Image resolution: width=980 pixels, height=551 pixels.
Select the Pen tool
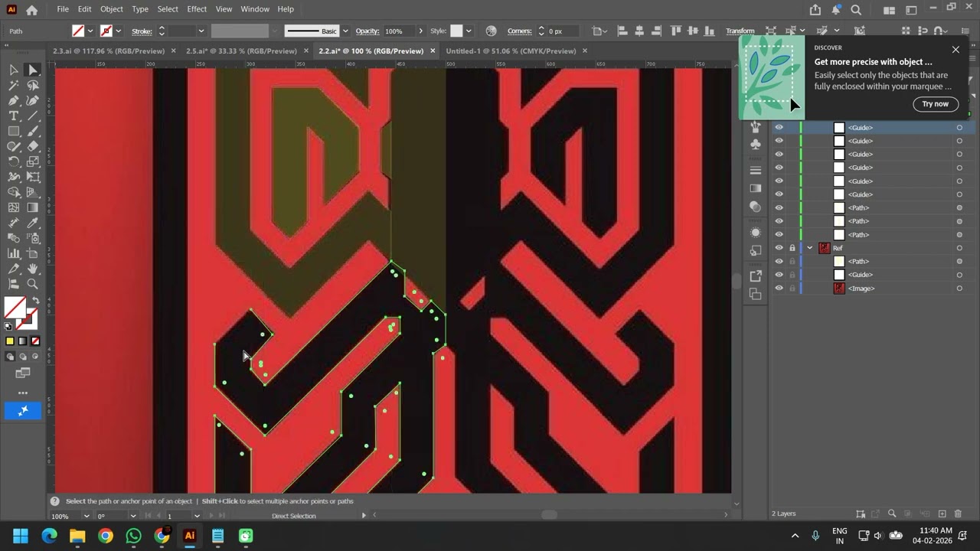[14, 100]
